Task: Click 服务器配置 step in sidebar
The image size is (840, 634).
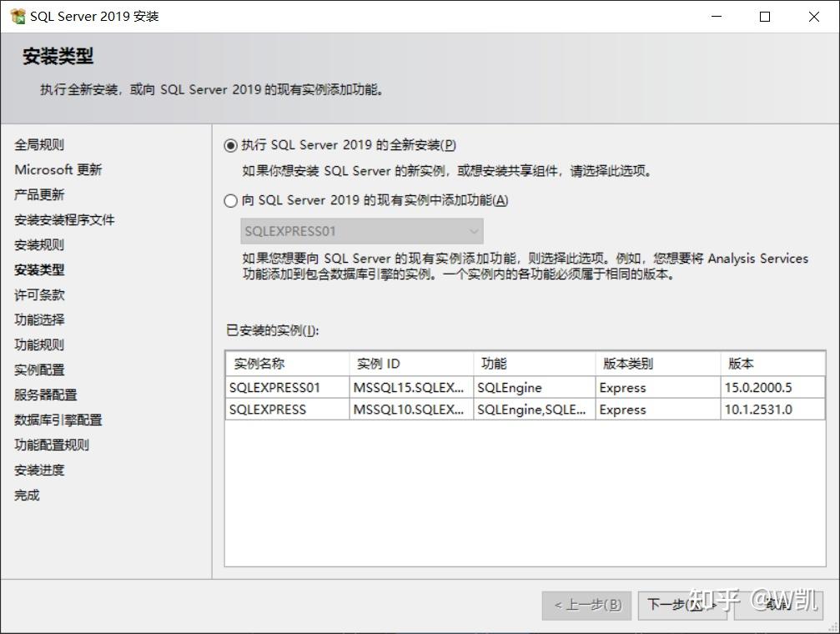Action: coord(46,395)
